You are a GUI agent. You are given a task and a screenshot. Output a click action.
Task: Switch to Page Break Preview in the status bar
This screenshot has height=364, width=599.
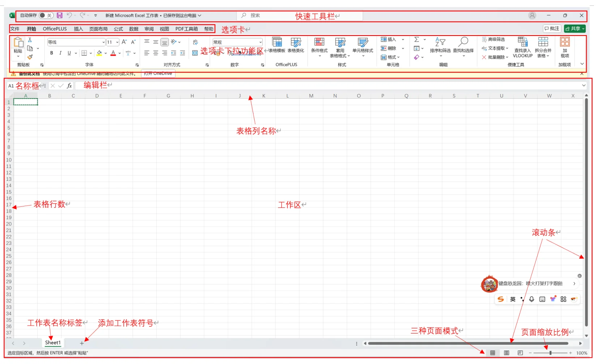click(x=520, y=353)
